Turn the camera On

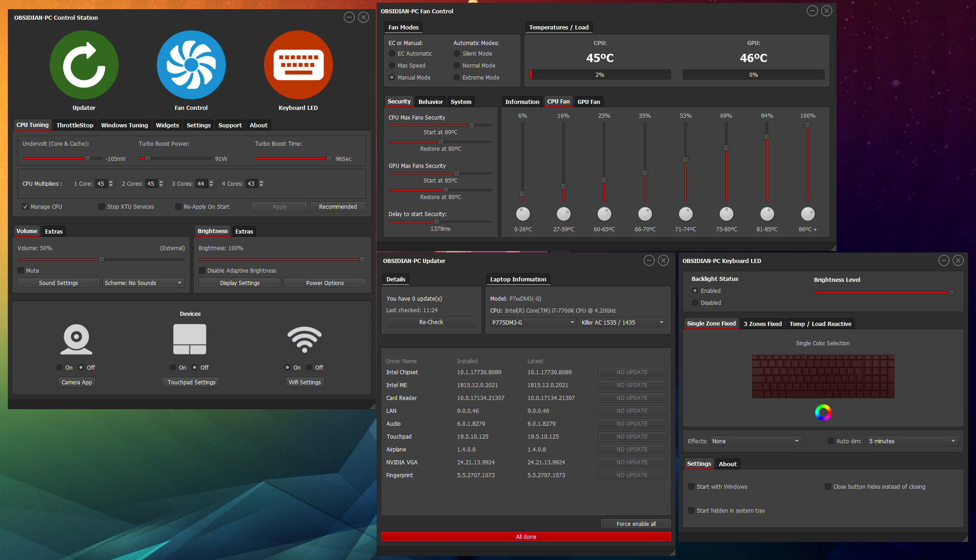point(59,367)
